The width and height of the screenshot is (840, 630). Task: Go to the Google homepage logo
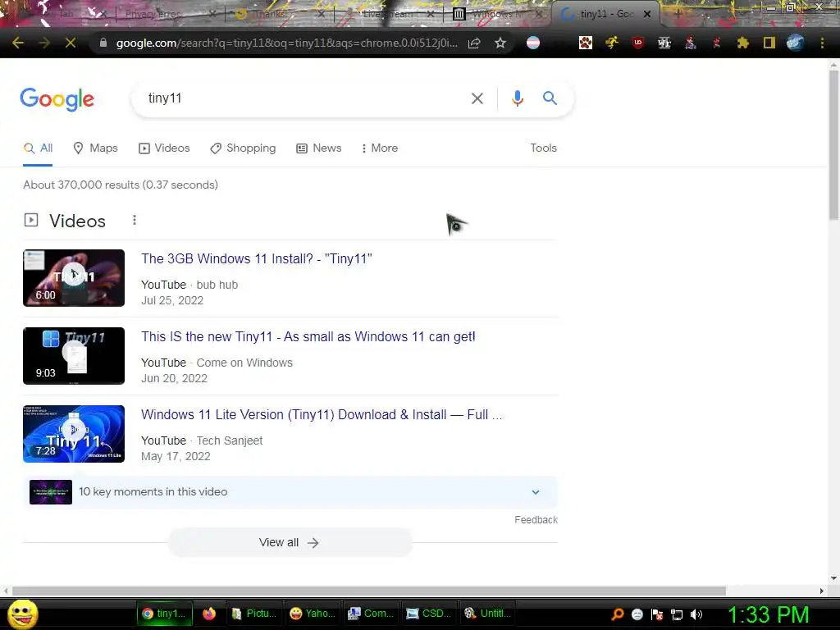pyautogui.click(x=57, y=99)
